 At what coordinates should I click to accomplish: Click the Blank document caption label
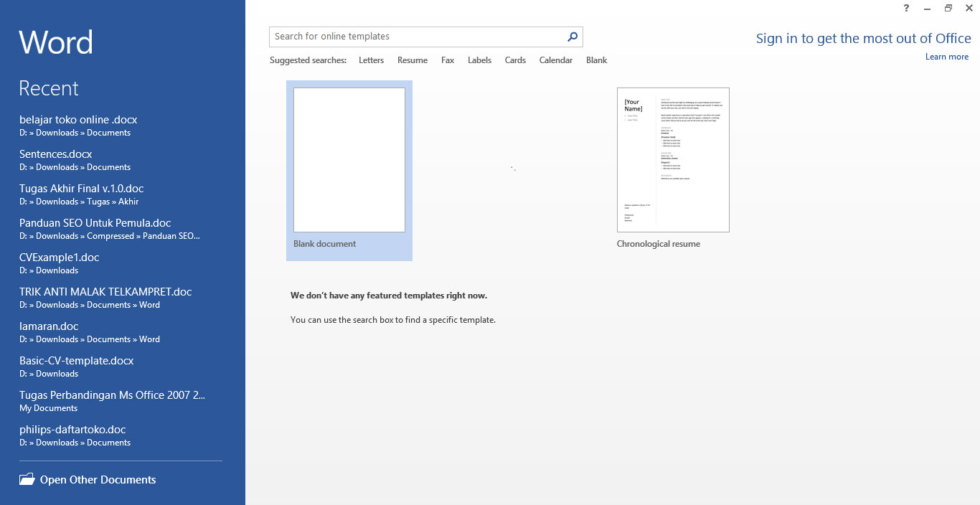pos(324,244)
